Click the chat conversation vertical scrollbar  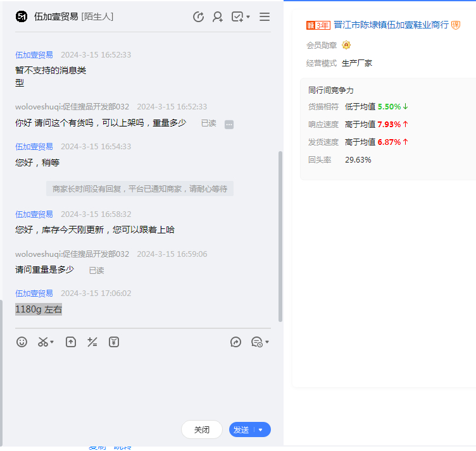tap(280, 235)
